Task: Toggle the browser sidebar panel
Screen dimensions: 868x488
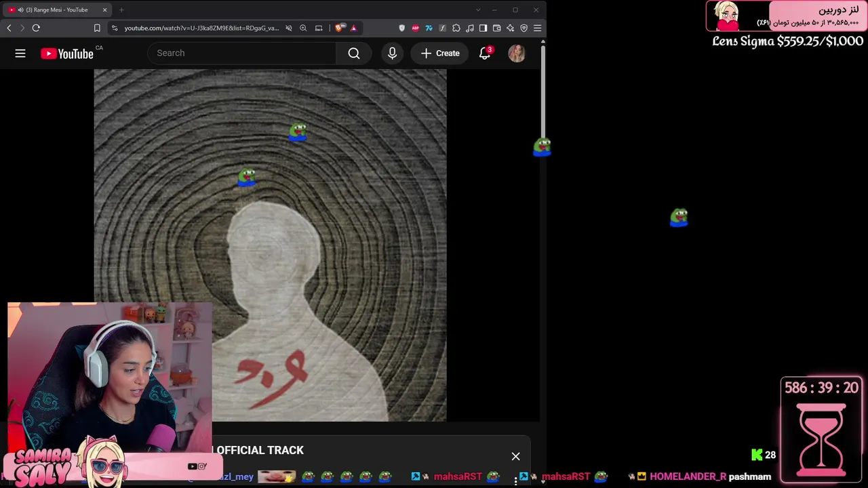Action: [483, 28]
